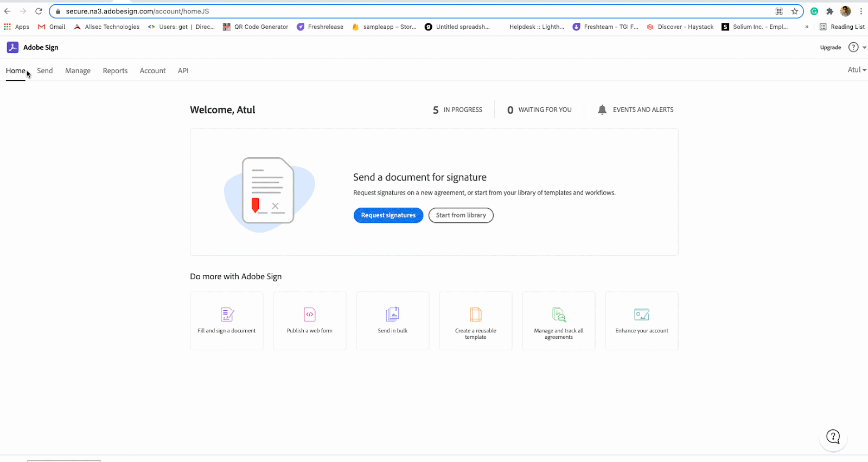This screenshot has height=462, width=868.
Task: Switch to the Manage tab
Action: click(78, 70)
